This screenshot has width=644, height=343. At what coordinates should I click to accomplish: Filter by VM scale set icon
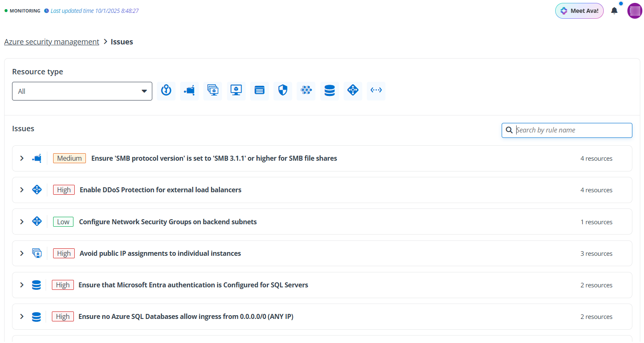pos(213,91)
